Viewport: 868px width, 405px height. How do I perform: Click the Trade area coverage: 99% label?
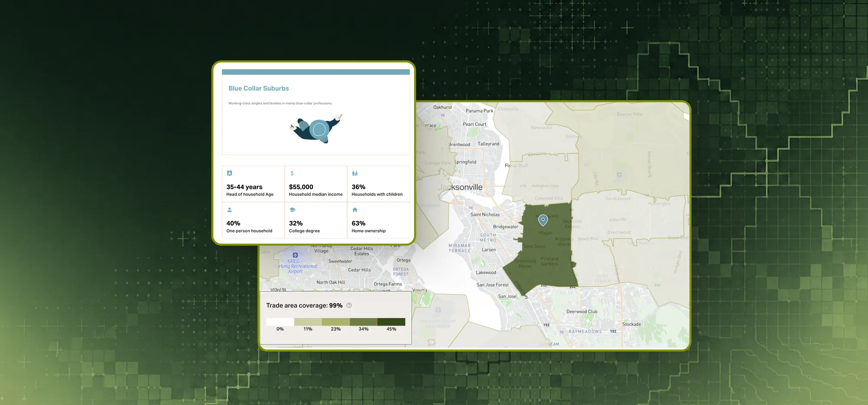pyautogui.click(x=304, y=306)
